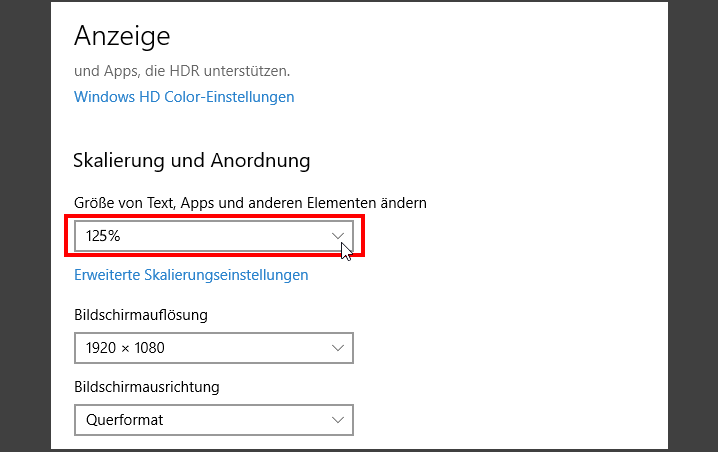Viewport: 718px width, 452px height.
Task: Click the 'Größe von Text, Apps' label
Action: click(x=250, y=203)
